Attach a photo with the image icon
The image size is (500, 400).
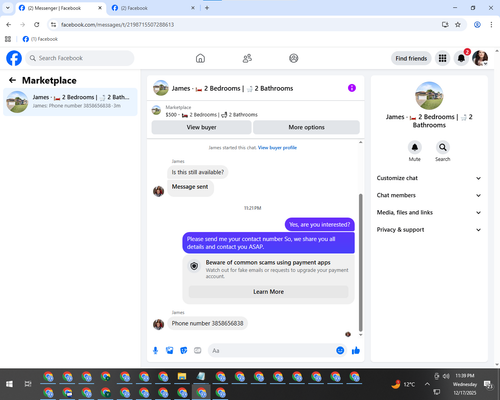[169, 350]
